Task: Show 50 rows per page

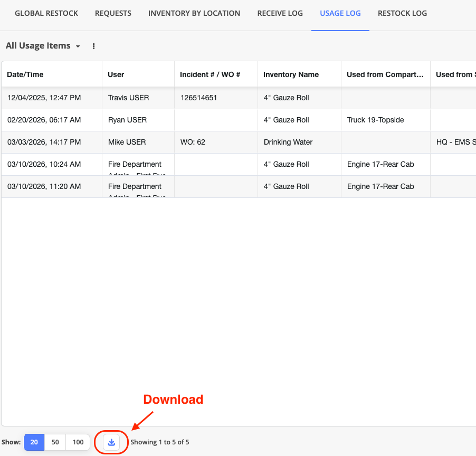Action: click(x=55, y=442)
